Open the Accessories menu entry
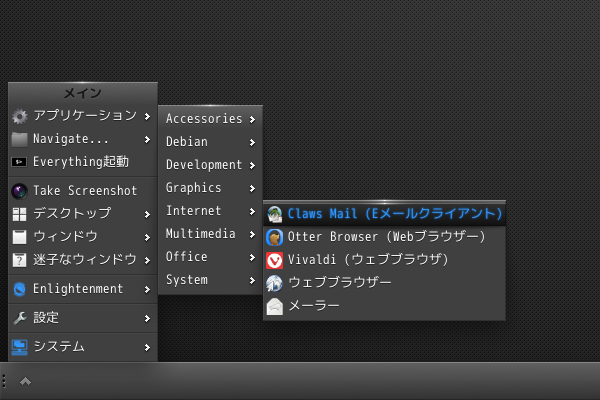Screen dimensions: 600x400 click(x=210, y=119)
